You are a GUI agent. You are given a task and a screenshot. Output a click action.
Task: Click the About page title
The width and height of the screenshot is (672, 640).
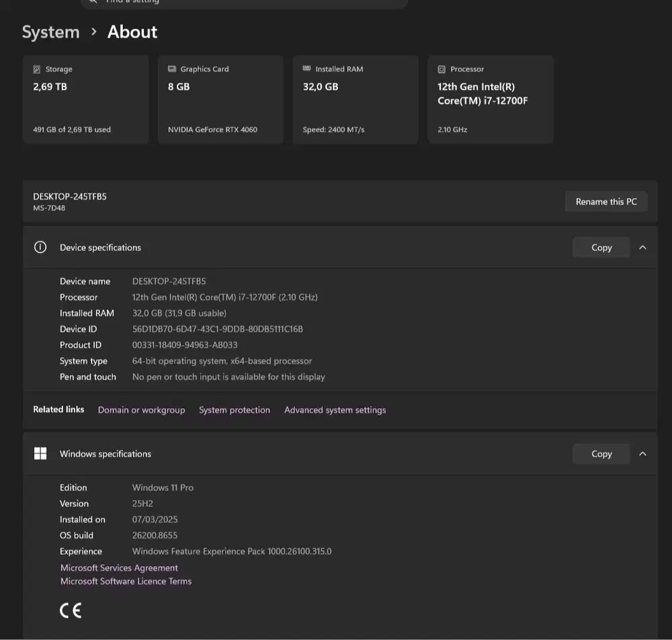(132, 32)
